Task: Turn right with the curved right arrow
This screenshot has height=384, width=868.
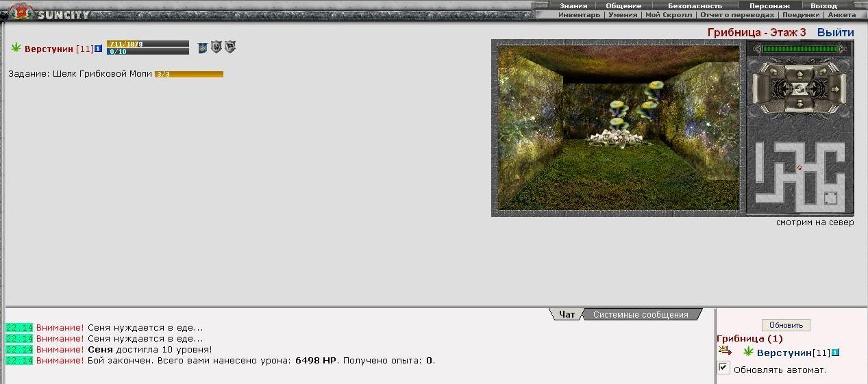Action: [x=822, y=71]
